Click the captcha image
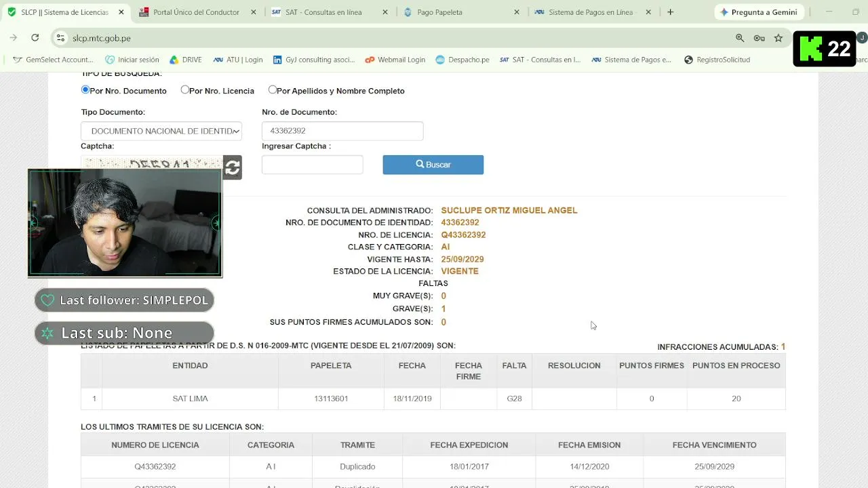 [152, 163]
